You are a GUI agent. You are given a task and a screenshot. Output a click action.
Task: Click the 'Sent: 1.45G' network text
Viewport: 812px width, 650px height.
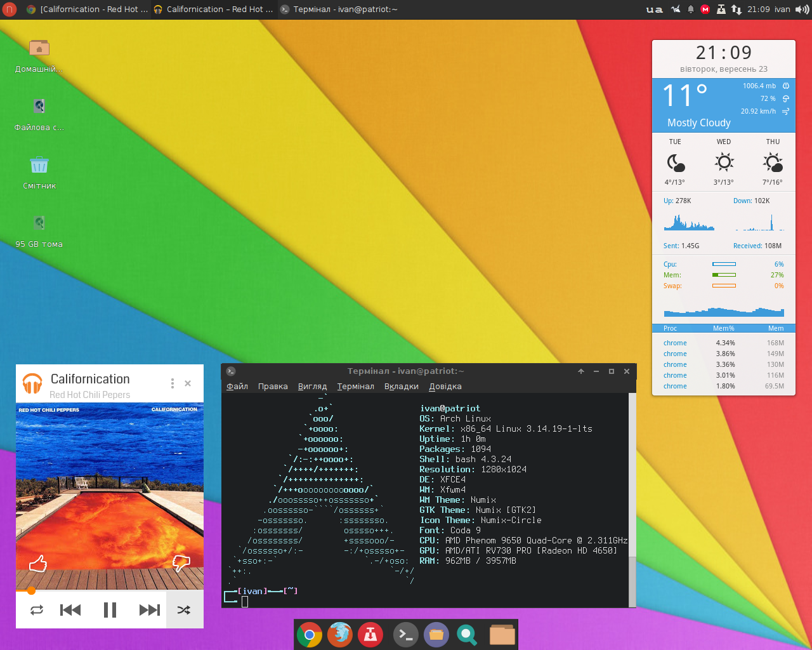coord(681,246)
